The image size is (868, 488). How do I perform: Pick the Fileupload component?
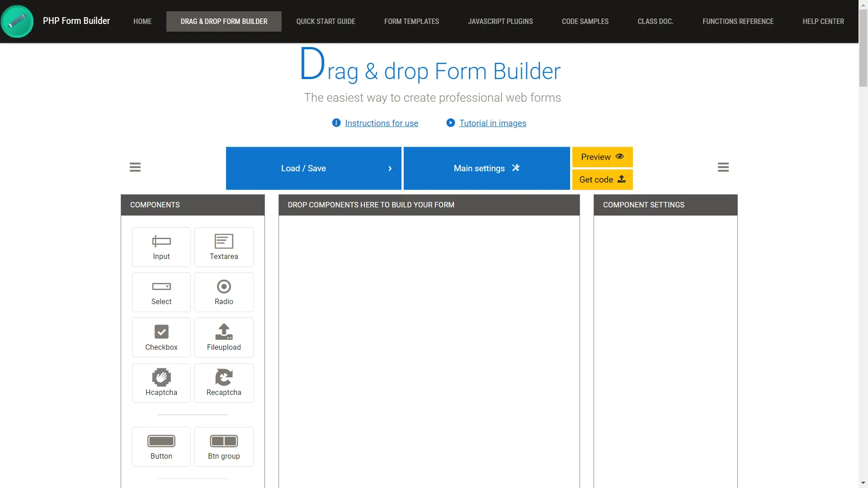(x=224, y=338)
